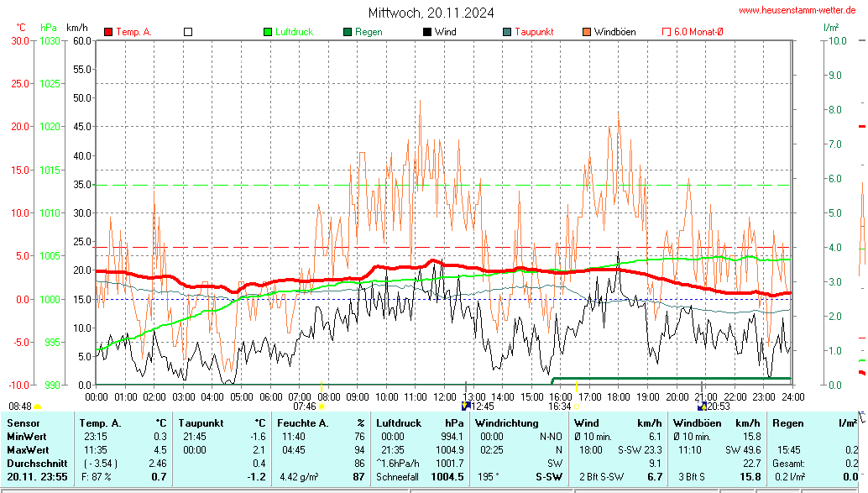Click the moon icon next to 20:53
868x493 pixels.
click(701, 406)
